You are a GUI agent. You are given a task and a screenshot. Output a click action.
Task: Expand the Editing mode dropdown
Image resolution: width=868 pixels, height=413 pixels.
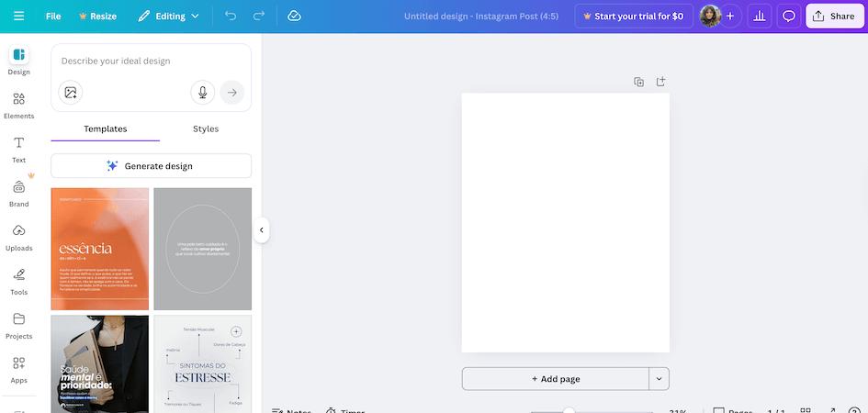point(168,16)
